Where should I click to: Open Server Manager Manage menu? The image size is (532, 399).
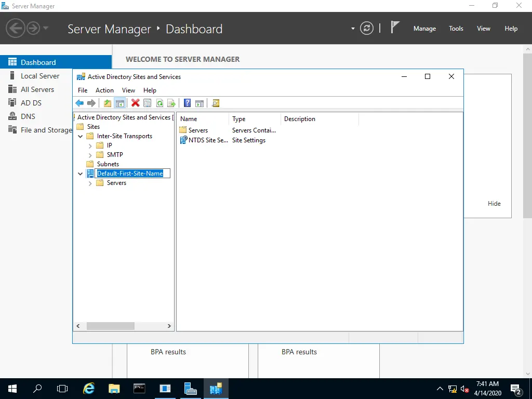(424, 29)
